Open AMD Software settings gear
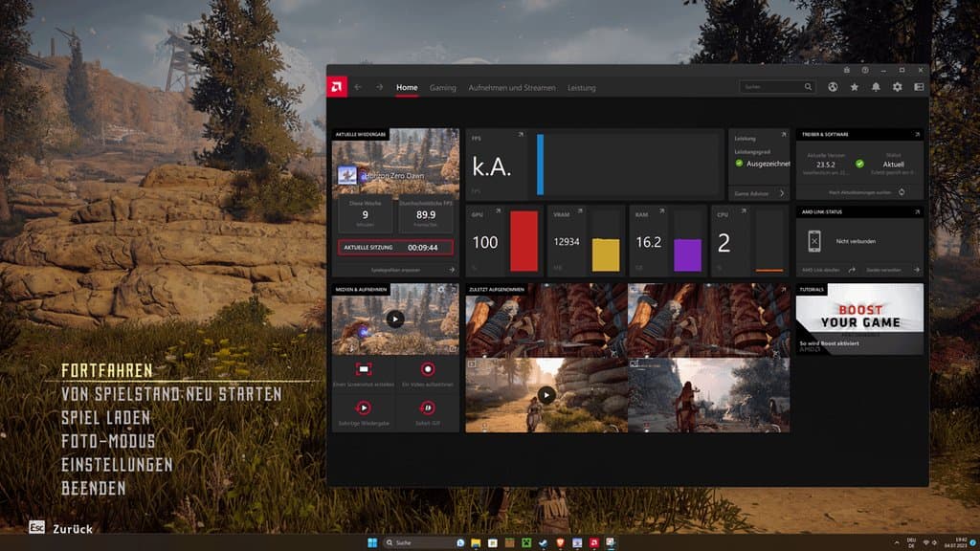Screen dimensions: 980x551 coord(898,87)
